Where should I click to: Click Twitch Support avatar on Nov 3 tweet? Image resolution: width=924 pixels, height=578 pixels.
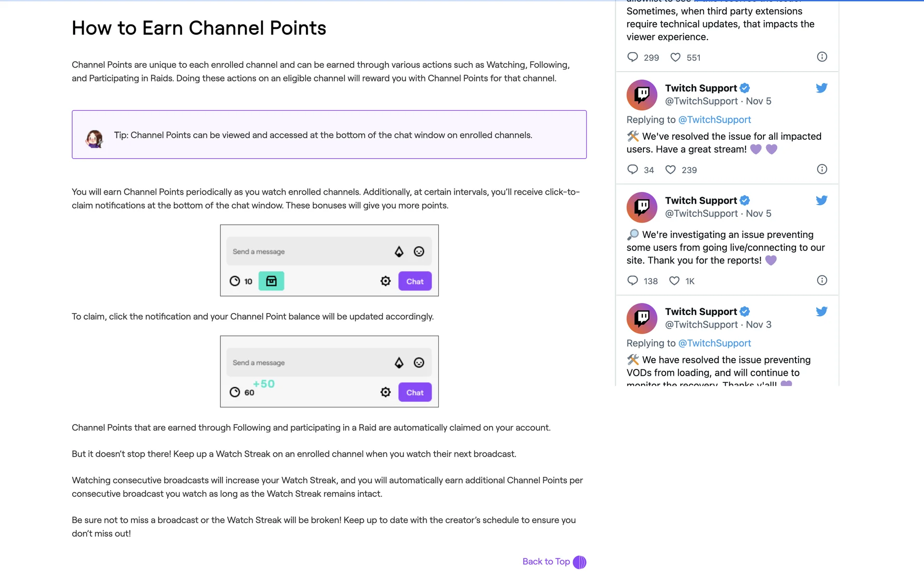pyautogui.click(x=642, y=318)
